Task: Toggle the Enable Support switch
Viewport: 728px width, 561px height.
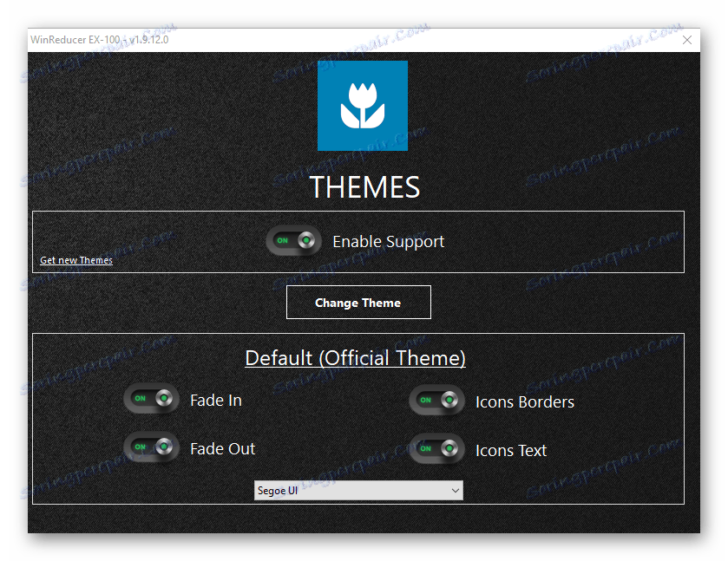Action: (294, 241)
